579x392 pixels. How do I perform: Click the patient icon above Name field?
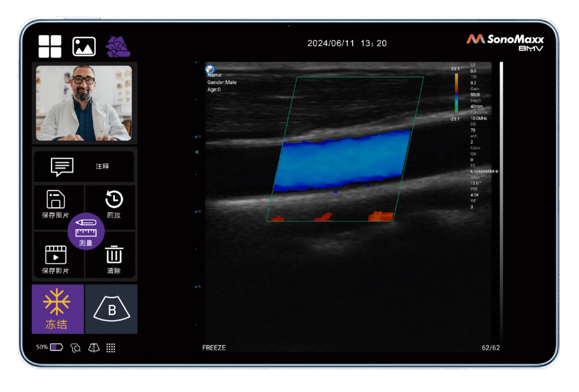[x=210, y=68]
